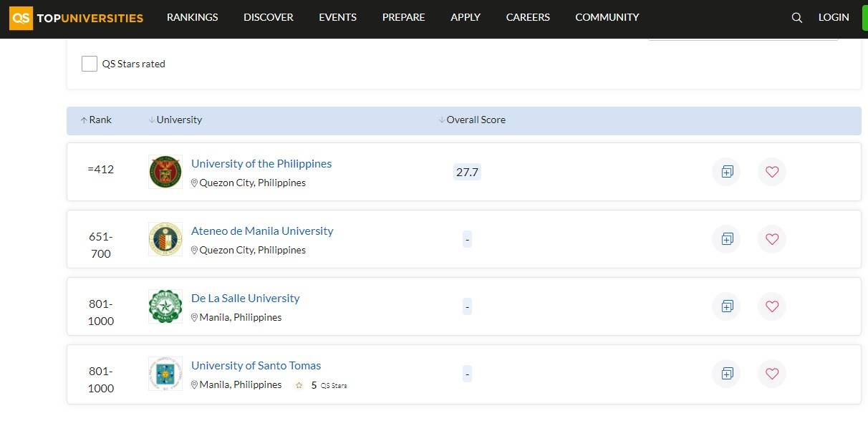This screenshot has height=441, width=868.
Task: Click the search magnifier icon
Action: pos(796,18)
